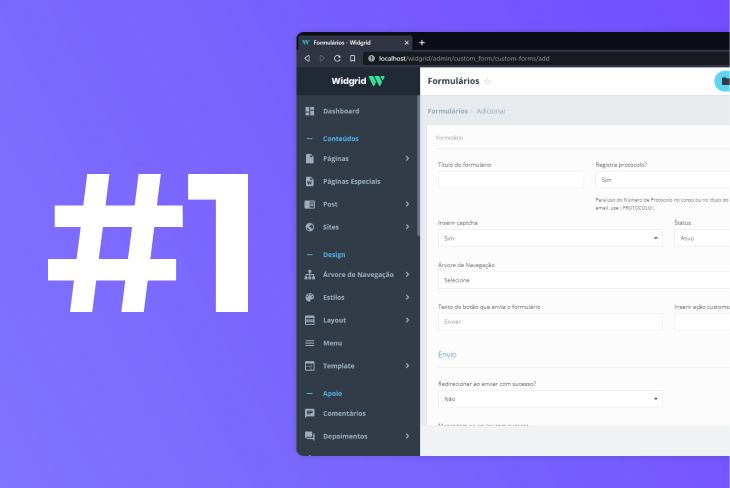Click the browser reload icon
Viewport: 730px width, 488px height.
337,59
